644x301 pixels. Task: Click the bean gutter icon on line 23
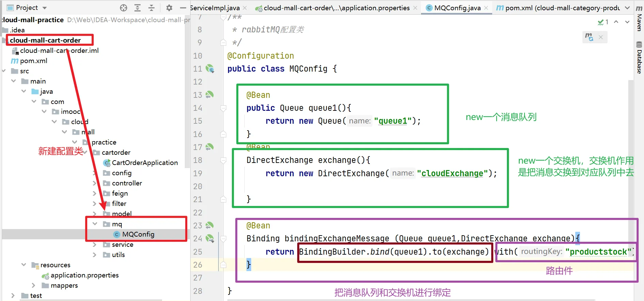210,225
